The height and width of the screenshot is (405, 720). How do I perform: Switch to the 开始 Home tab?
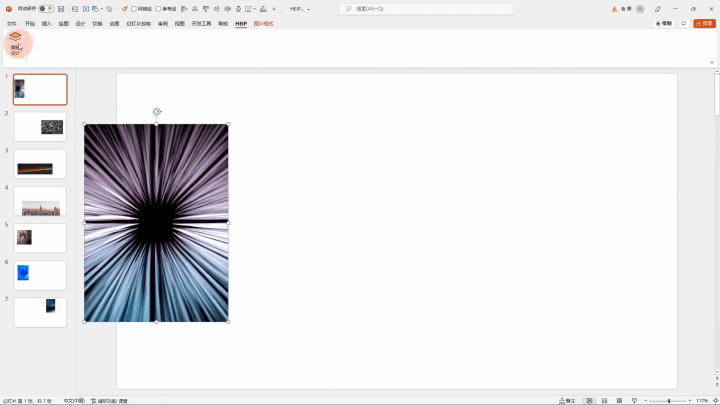30,23
